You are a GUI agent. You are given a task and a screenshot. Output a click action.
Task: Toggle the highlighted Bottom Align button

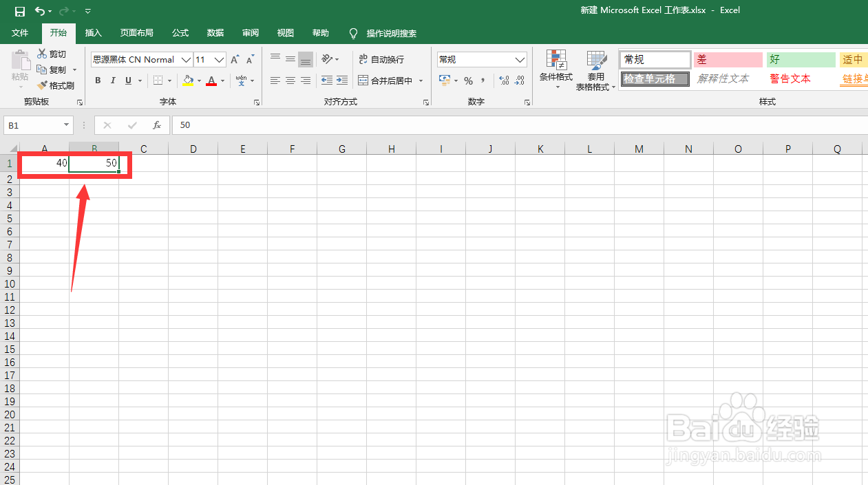tap(306, 59)
